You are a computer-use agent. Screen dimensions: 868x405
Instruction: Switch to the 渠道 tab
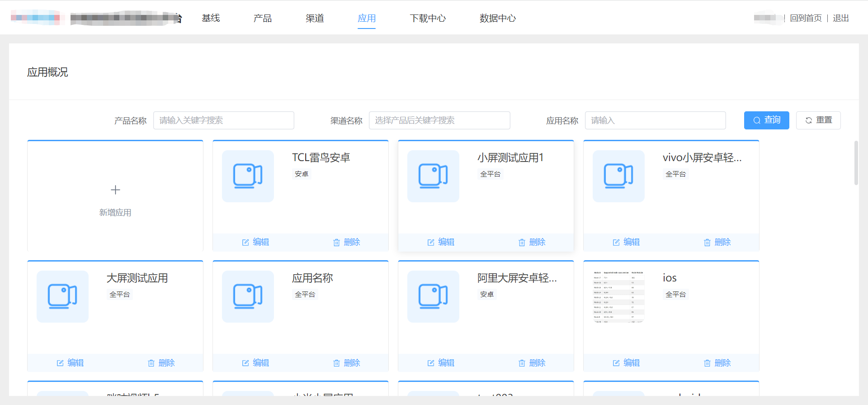(x=315, y=18)
